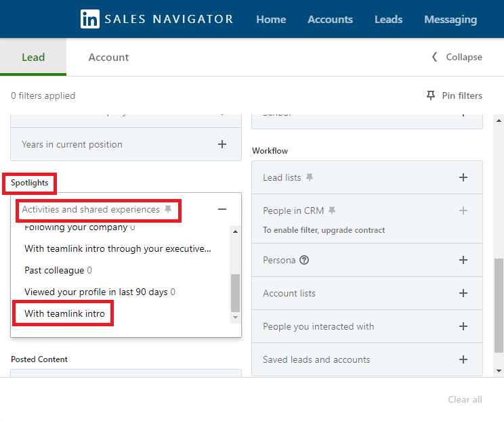Open the Accounts navigation item
This screenshot has height=421, width=504.
(330, 19)
